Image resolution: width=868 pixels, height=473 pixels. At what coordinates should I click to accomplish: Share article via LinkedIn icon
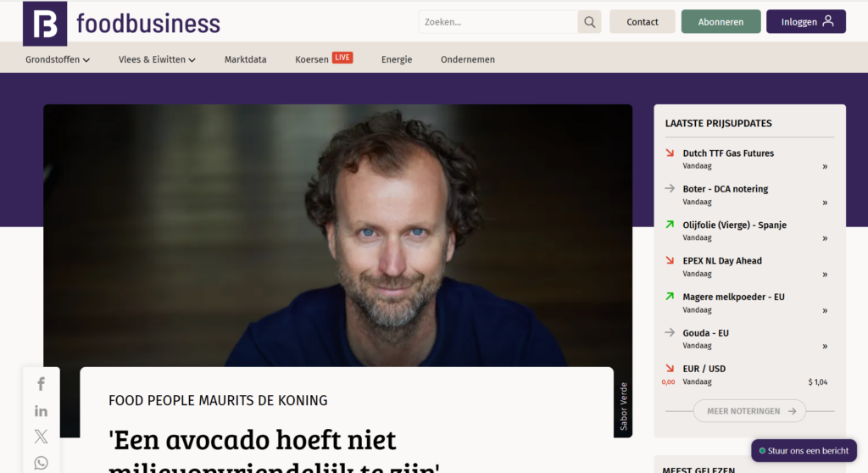[x=41, y=411]
